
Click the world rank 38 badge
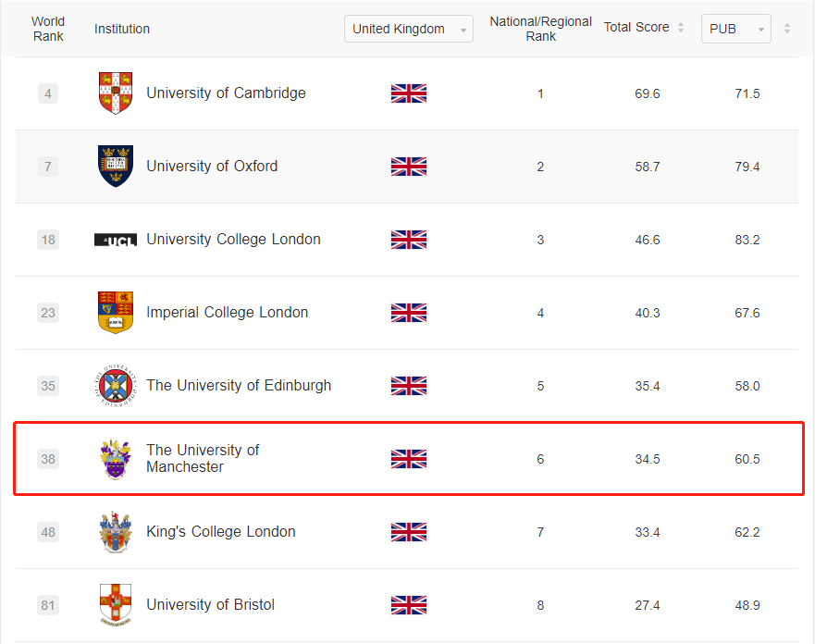[x=48, y=459]
